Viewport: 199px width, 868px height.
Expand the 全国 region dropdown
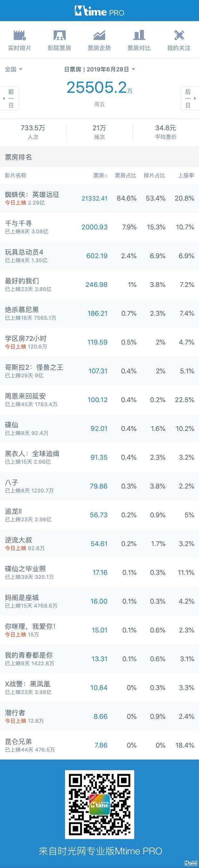13,69
